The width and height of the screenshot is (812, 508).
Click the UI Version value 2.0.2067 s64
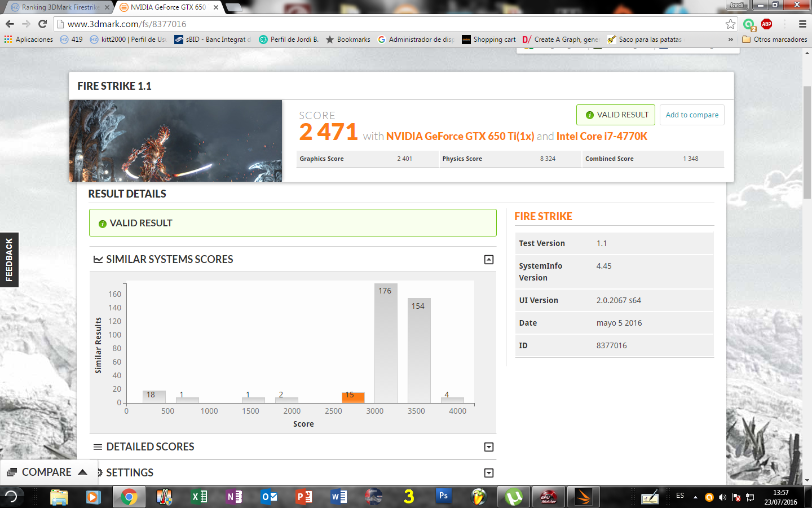(x=619, y=300)
